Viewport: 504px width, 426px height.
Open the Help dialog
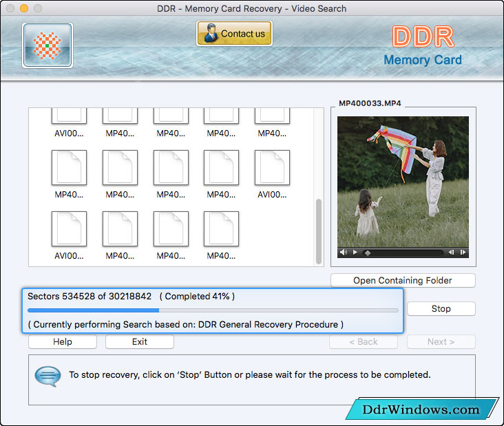tap(63, 342)
